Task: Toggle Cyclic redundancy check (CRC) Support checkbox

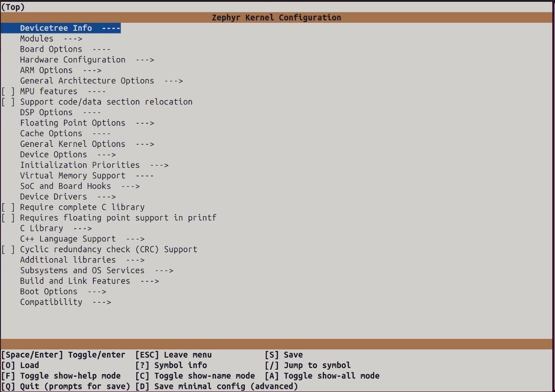Action: (x=8, y=250)
